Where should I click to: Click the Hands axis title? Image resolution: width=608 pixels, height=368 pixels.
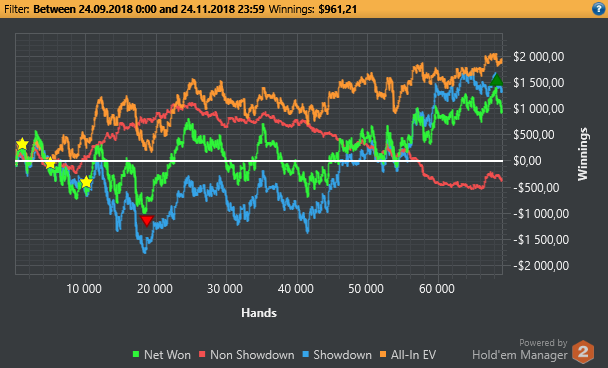[259, 313]
